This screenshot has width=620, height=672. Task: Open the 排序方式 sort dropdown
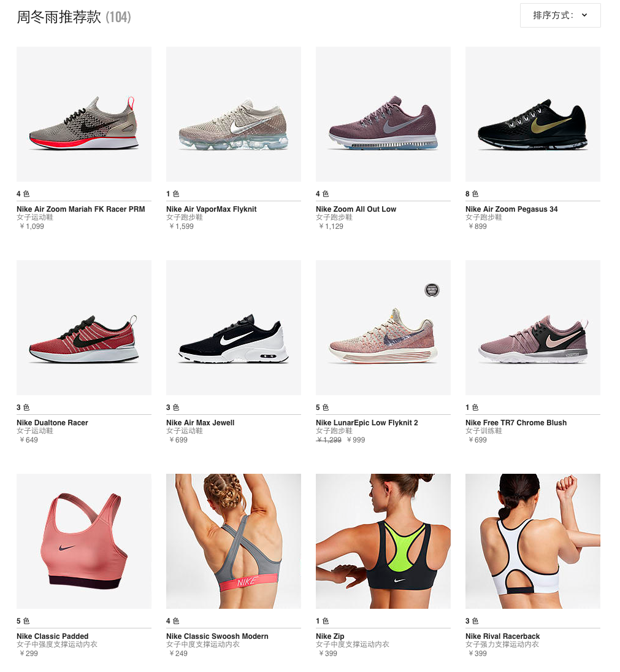point(560,15)
